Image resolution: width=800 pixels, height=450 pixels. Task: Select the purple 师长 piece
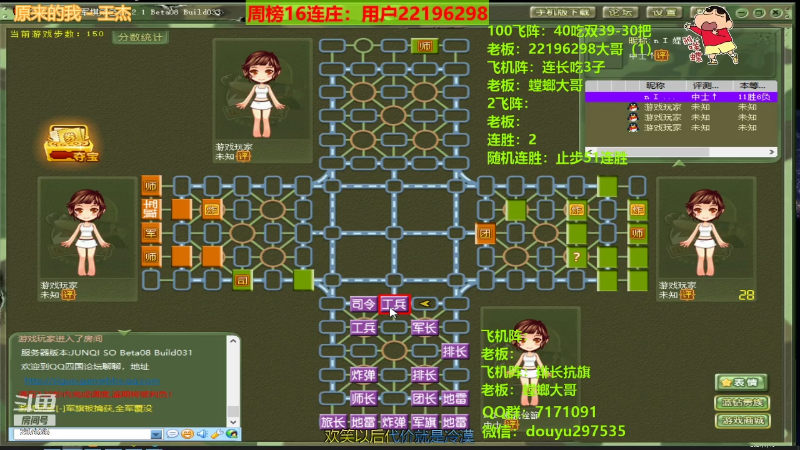(363, 398)
